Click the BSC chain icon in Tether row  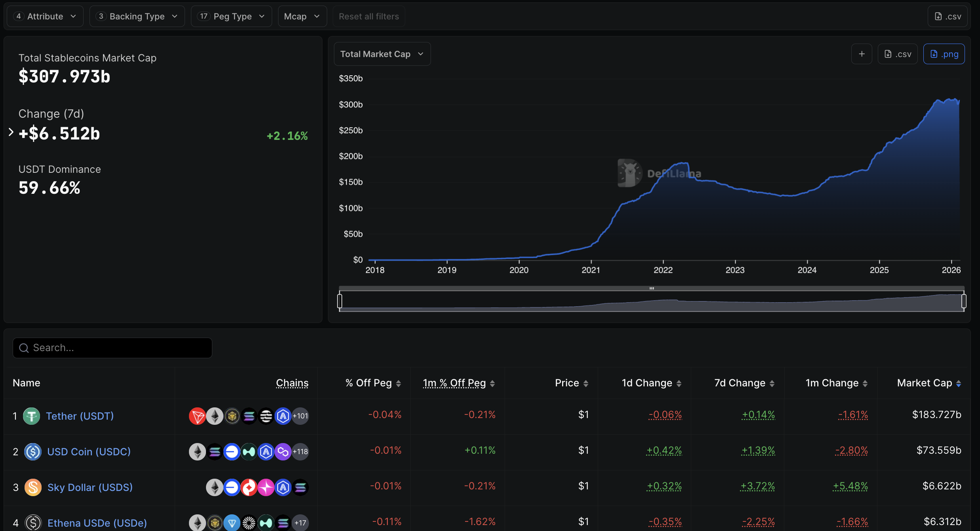click(x=232, y=416)
